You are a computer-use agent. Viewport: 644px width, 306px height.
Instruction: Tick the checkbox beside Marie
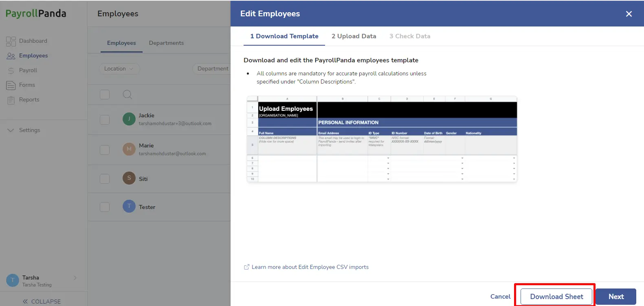(105, 150)
